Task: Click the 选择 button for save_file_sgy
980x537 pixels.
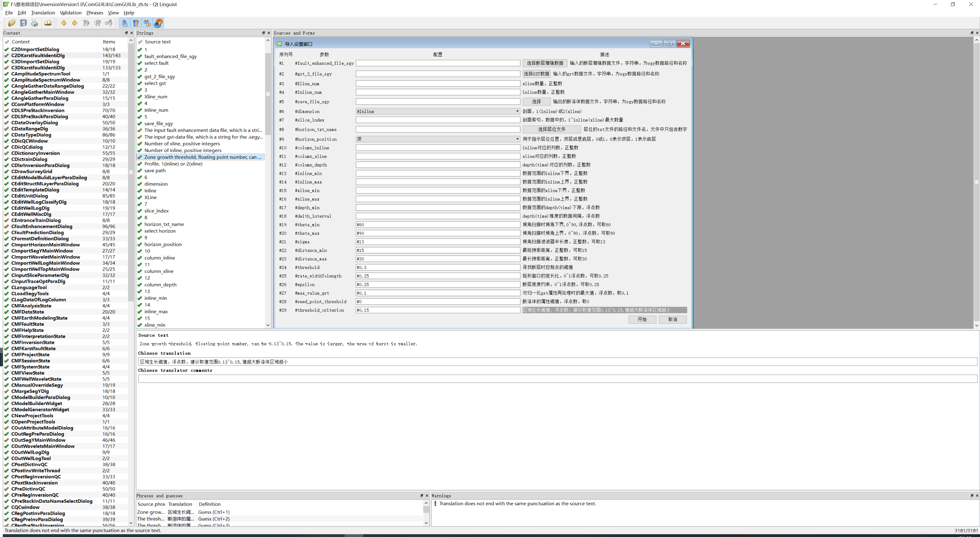Action: (x=536, y=101)
